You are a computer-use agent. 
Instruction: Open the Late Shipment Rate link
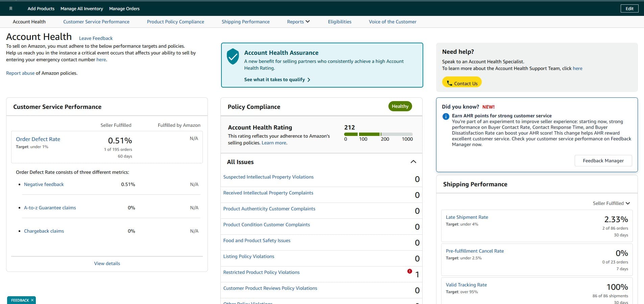point(467,217)
